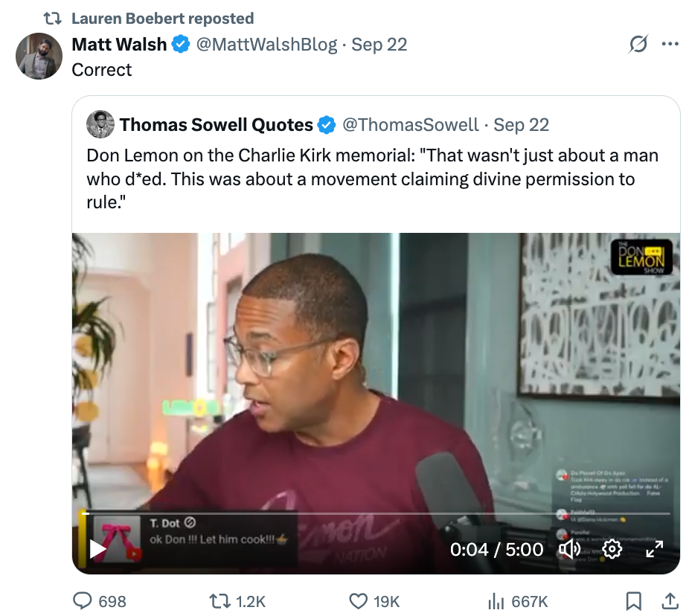Open the view analytics bar chart icon
This screenshot has width=689, height=616.
[x=496, y=600]
